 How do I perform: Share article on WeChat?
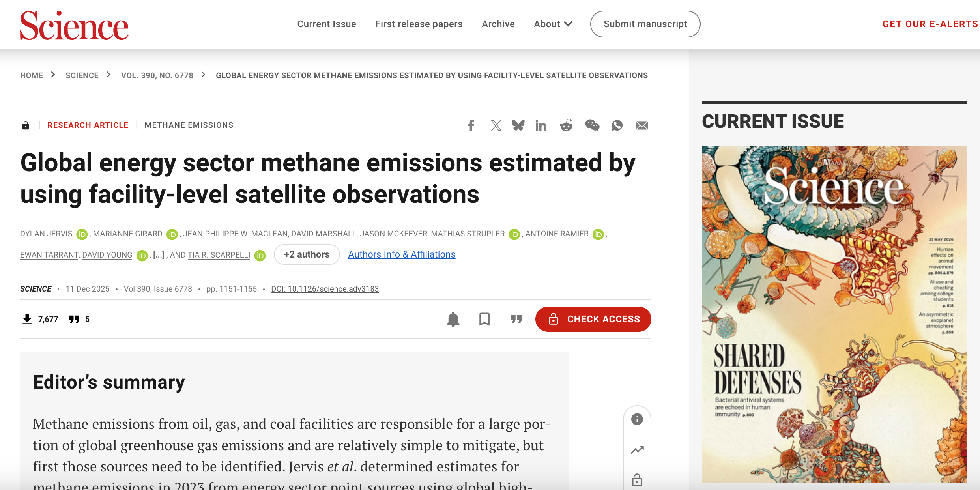click(592, 125)
